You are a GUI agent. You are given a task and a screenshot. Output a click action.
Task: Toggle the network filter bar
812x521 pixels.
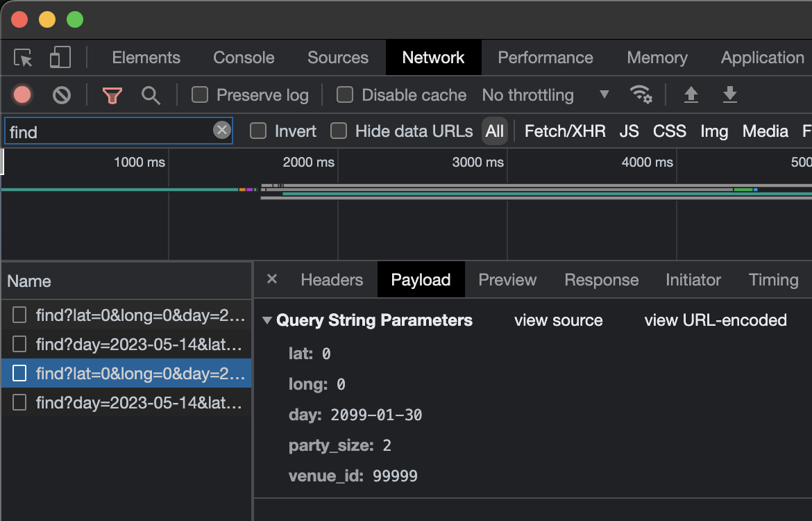click(x=112, y=95)
